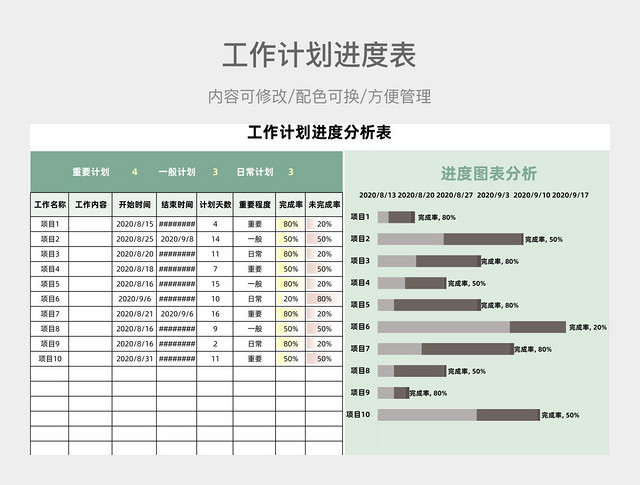Select the 结束时间 column header

click(x=177, y=205)
